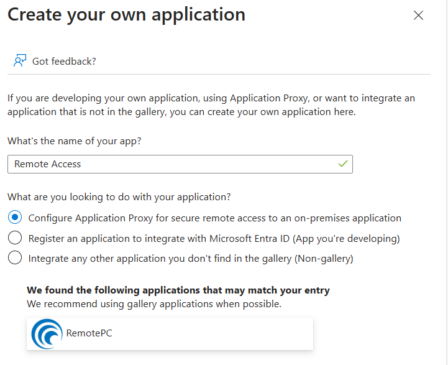The height and width of the screenshot is (365, 448).
Task: Click the We found the following applications heading
Action: click(x=178, y=290)
